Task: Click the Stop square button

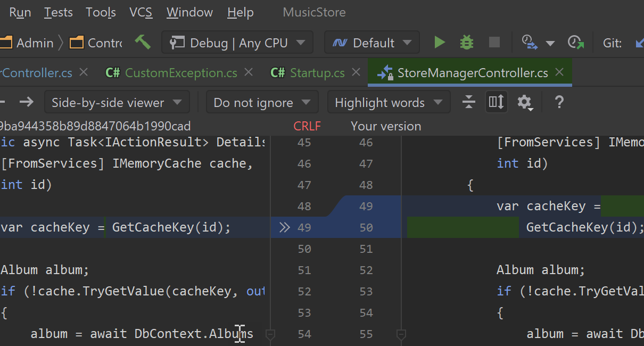Action: coord(494,43)
